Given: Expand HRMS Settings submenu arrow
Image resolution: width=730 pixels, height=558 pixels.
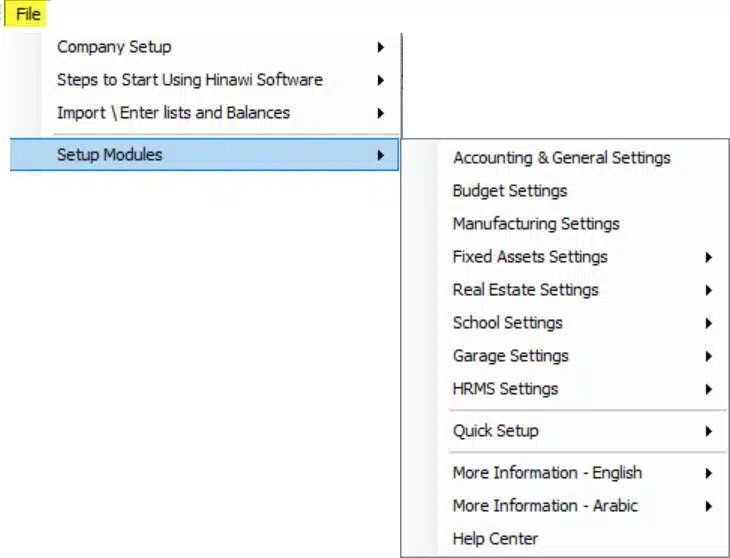Looking at the screenshot, I should (x=708, y=389).
